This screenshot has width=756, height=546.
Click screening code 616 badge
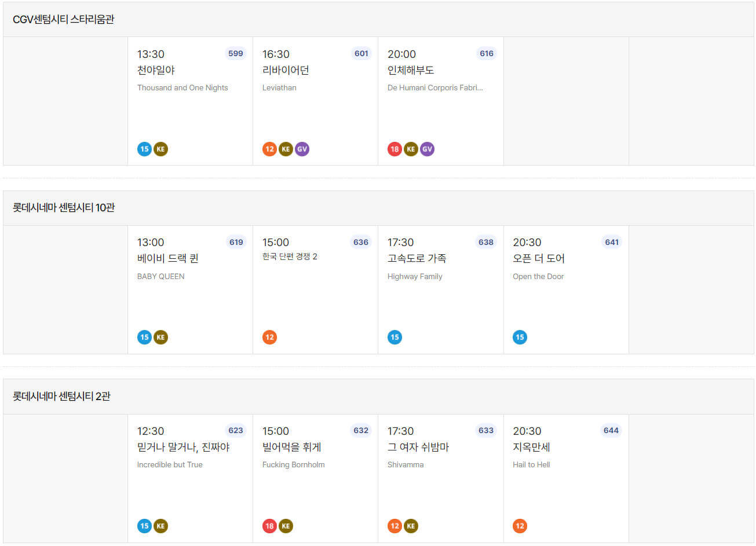click(487, 53)
